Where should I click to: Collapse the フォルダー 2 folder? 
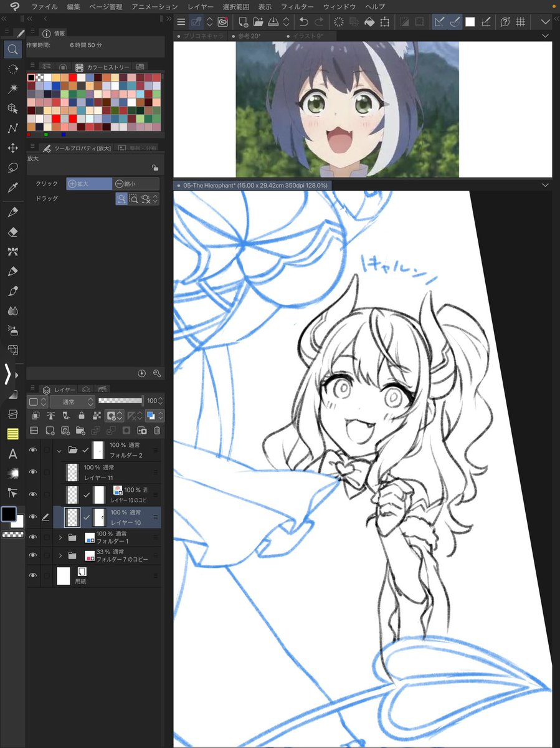coord(59,450)
